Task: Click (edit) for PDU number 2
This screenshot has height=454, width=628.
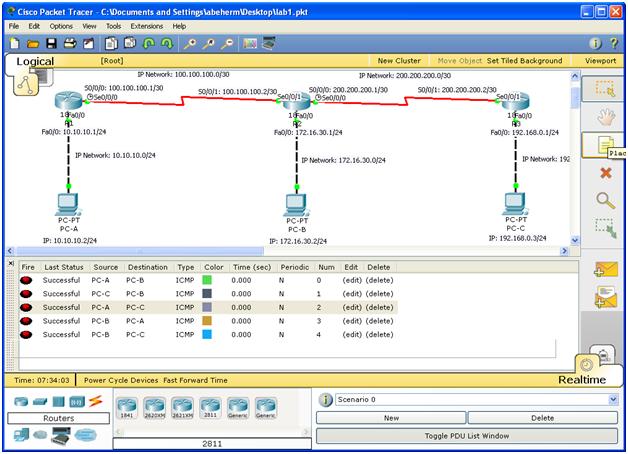Action: pyautogui.click(x=352, y=307)
